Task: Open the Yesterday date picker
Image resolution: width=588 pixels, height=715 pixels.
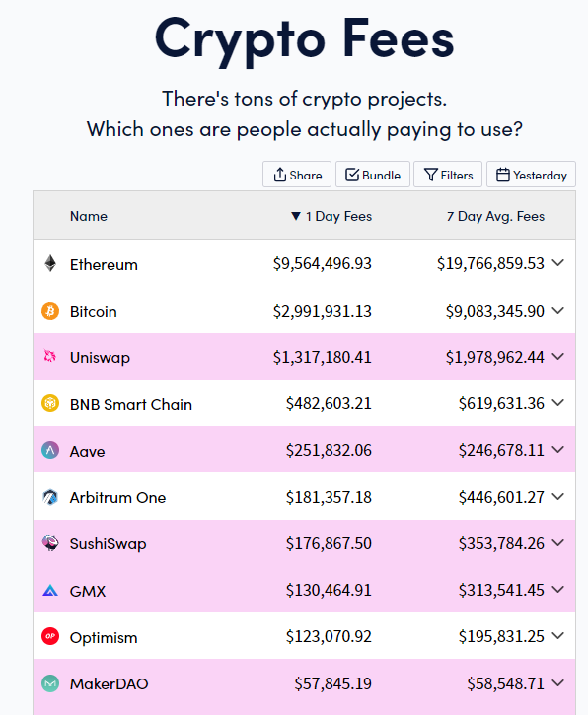Action: (531, 175)
